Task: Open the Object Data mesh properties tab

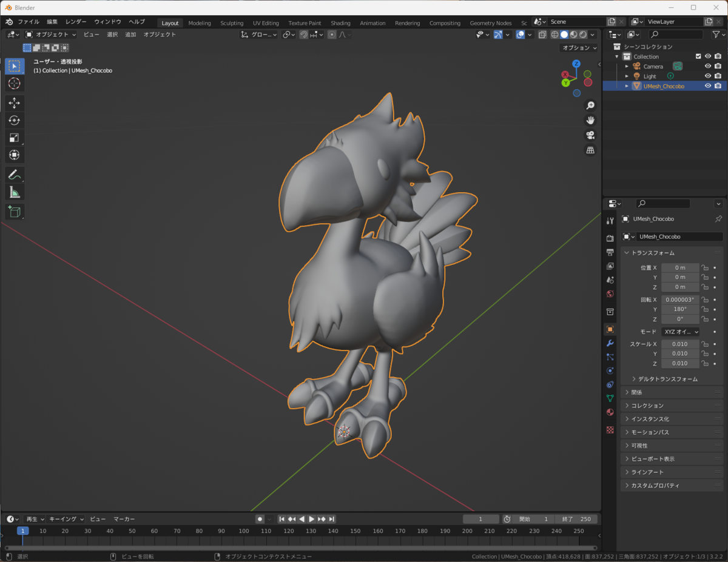Action: (610, 398)
